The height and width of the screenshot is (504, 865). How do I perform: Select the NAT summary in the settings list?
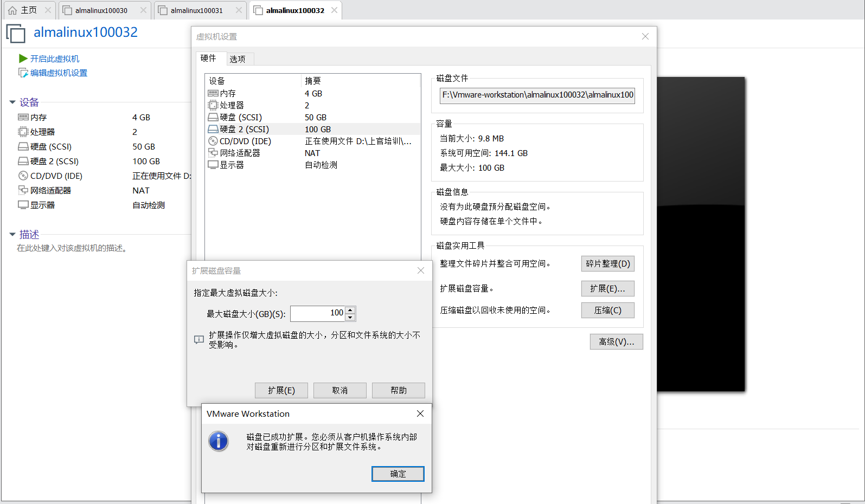coord(312,153)
